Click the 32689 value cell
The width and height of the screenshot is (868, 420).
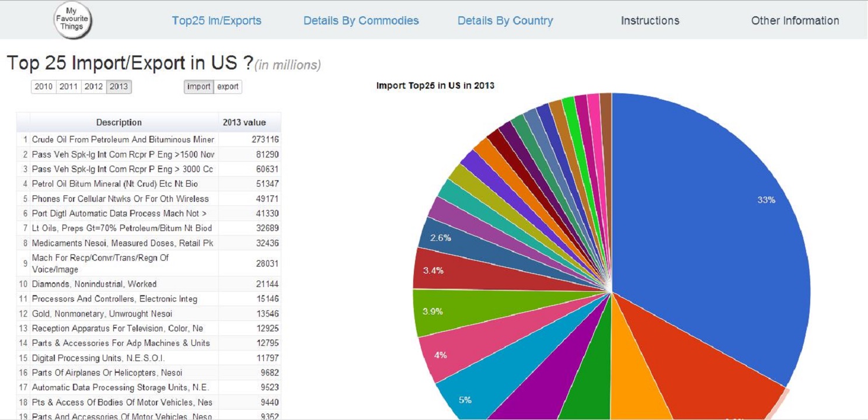point(250,228)
